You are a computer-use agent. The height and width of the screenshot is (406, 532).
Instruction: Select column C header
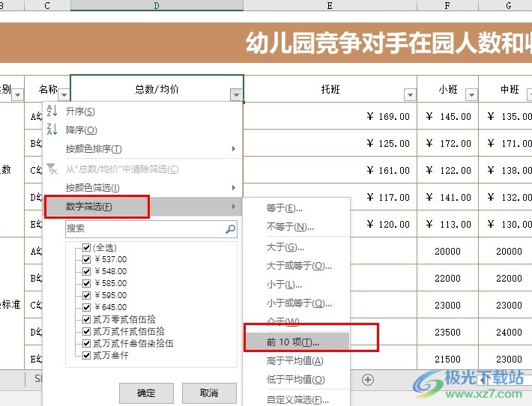[47, 5]
